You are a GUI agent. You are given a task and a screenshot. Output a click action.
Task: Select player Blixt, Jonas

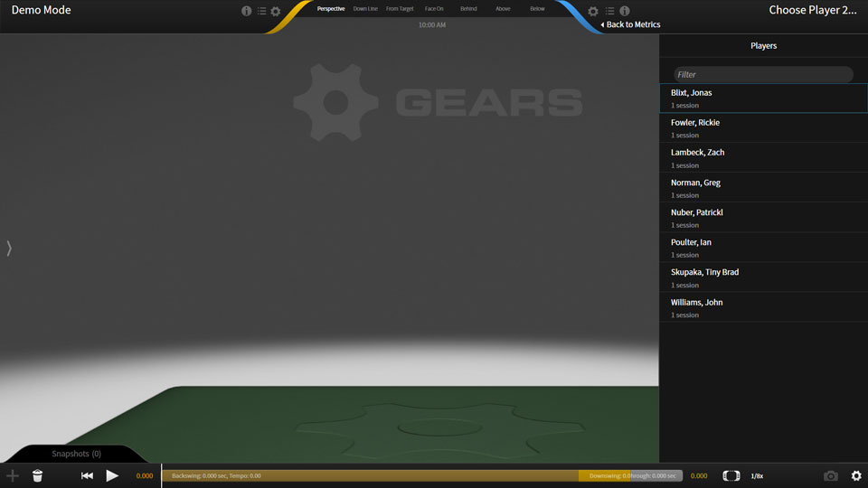coord(763,98)
